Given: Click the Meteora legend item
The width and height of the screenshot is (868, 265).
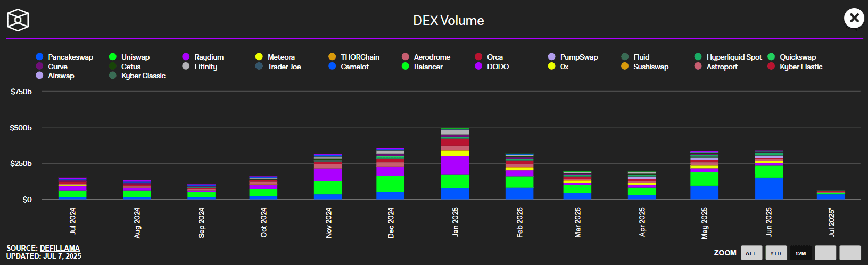Looking at the screenshot, I should pos(280,57).
